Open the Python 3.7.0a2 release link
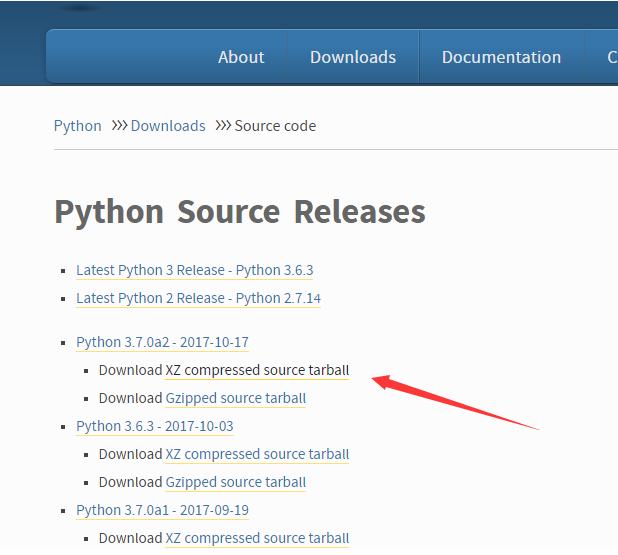Screen dimensions: 618x555 pyautogui.click(x=162, y=342)
